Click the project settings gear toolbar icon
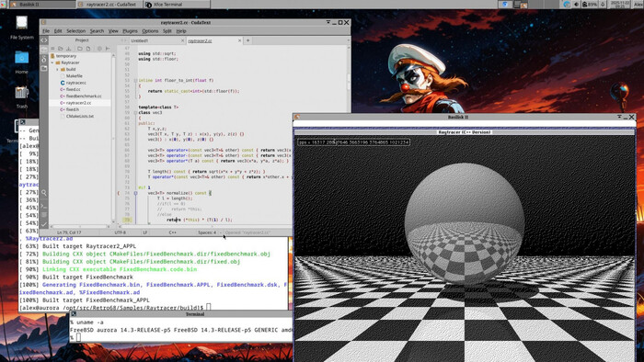644x362 pixels. (99, 49)
